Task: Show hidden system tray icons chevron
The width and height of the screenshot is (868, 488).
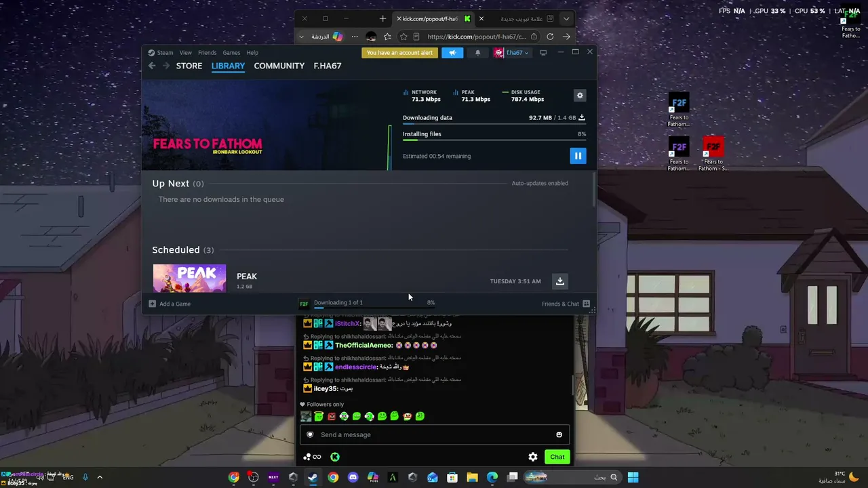Action: click(100, 477)
